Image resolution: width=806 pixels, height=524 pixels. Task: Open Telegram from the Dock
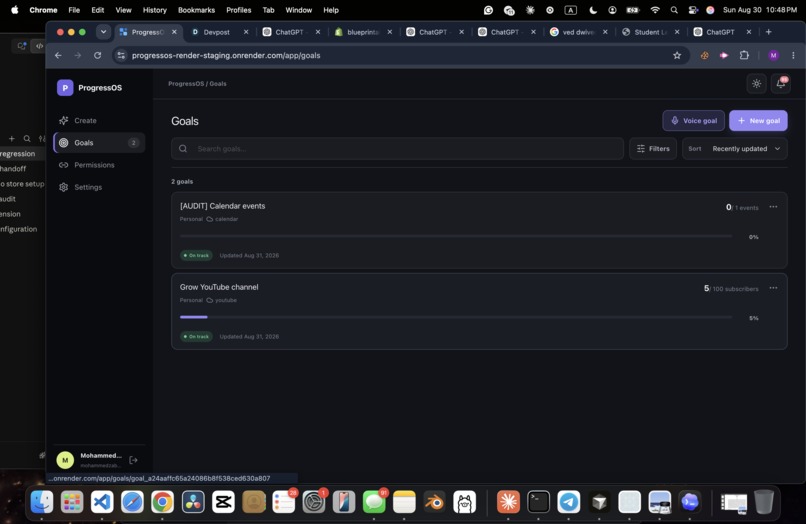(x=569, y=502)
